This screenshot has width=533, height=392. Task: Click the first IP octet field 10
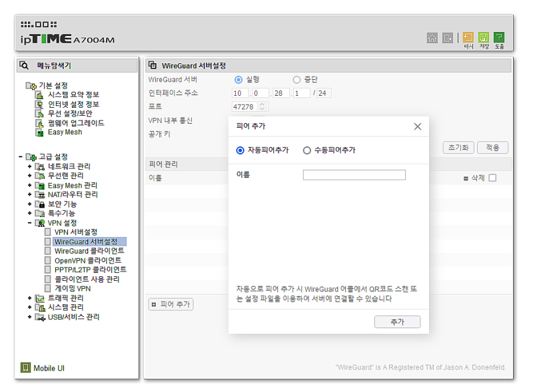point(241,93)
